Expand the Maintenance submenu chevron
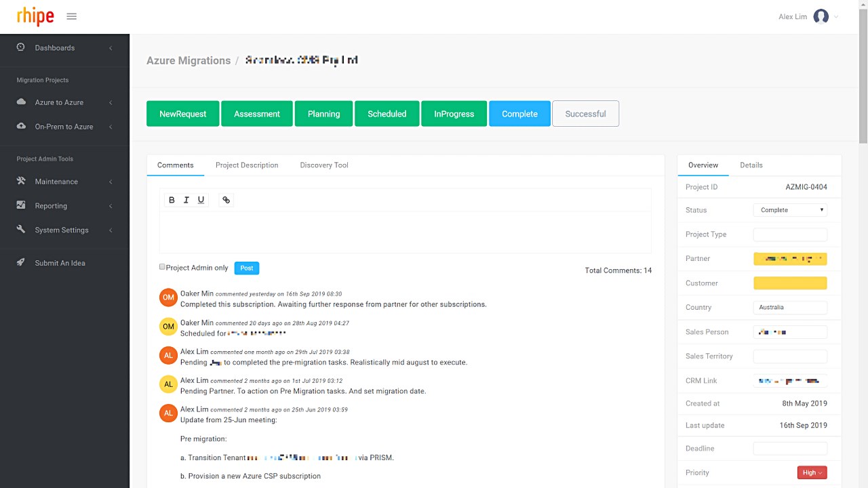This screenshot has height=488, width=868. point(111,182)
